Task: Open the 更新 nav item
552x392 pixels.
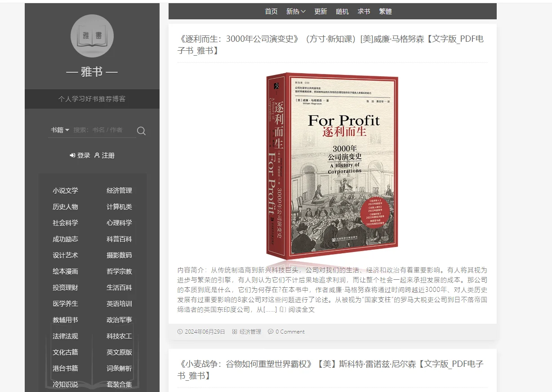Action: [x=321, y=12]
